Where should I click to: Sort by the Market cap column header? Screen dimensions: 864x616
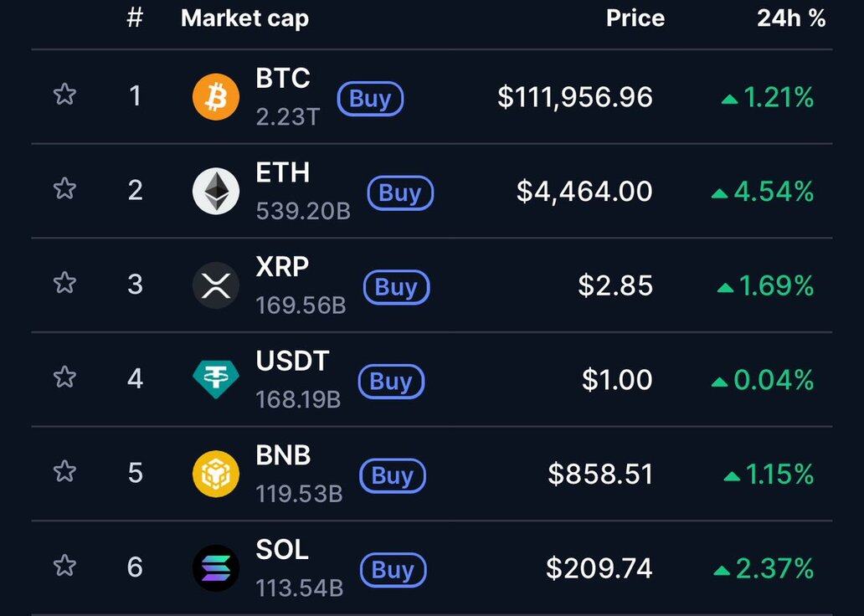coord(244,18)
